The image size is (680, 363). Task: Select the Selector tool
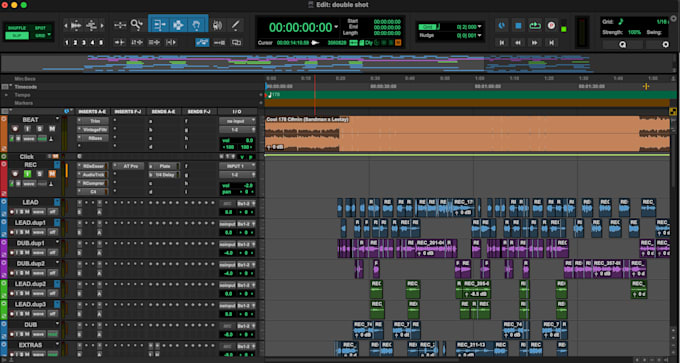click(178, 25)
